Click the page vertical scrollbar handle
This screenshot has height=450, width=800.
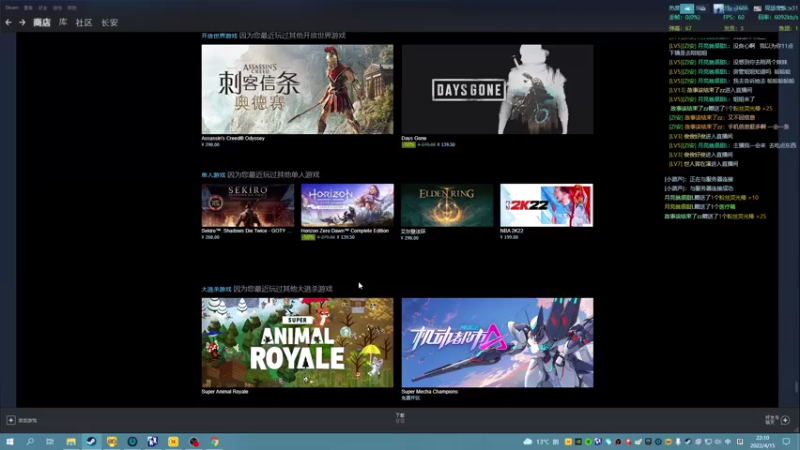[x=796, y=388]
